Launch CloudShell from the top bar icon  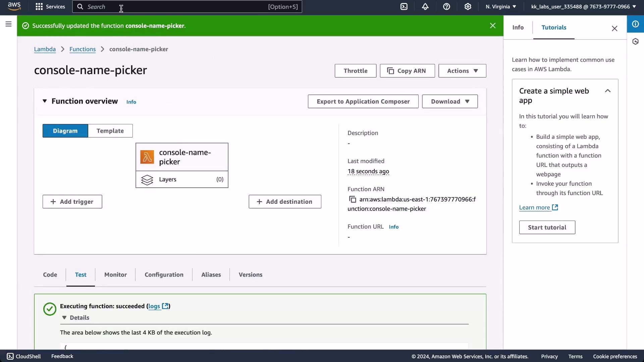(x=404, y=7)
